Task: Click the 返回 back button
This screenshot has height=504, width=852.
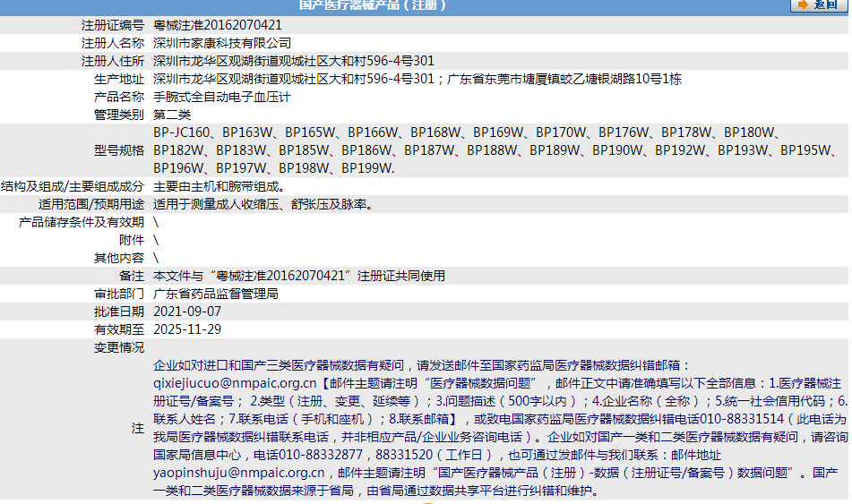Action: [818, 4]
